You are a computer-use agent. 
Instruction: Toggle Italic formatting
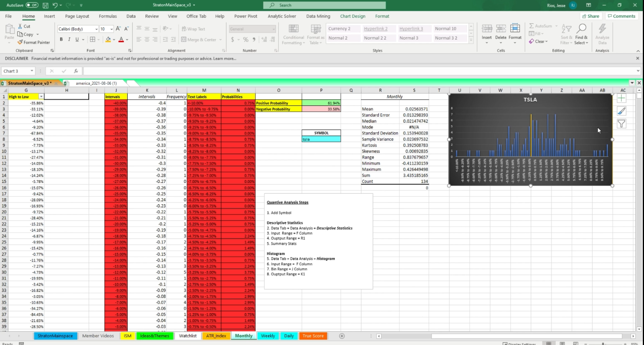(x=69, y=39)
